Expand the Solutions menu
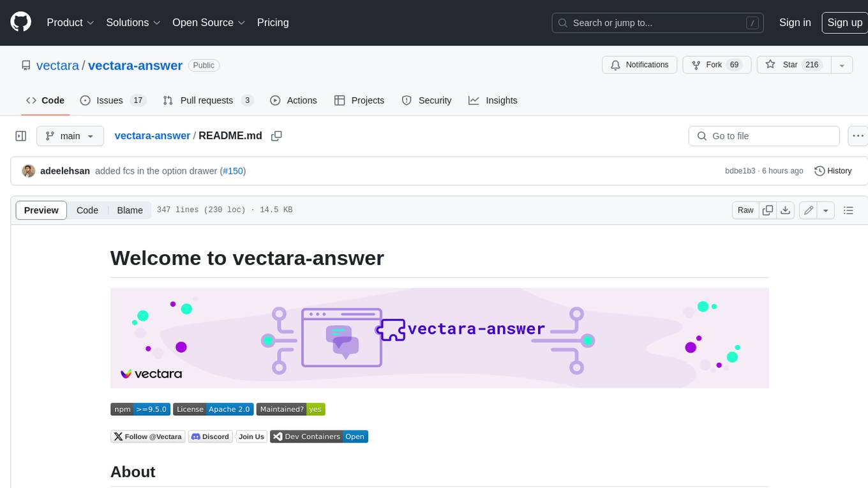The height and width of the screenshot is (488, 868). coord(132,22)
